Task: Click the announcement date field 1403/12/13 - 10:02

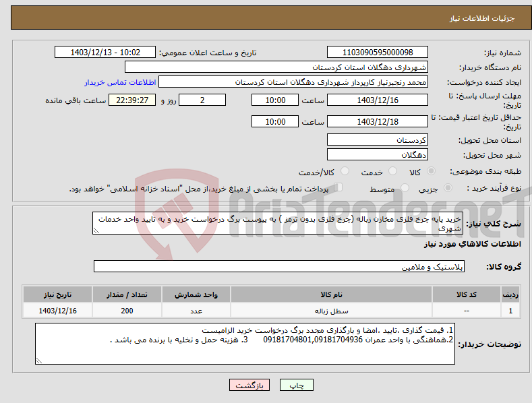Action: point(105,53)
